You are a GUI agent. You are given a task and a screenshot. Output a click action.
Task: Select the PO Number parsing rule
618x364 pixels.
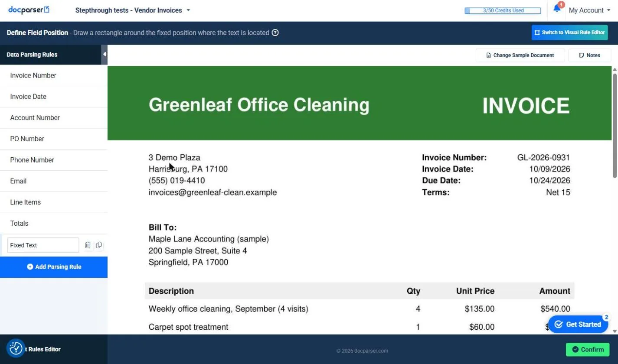click(54, 139)
